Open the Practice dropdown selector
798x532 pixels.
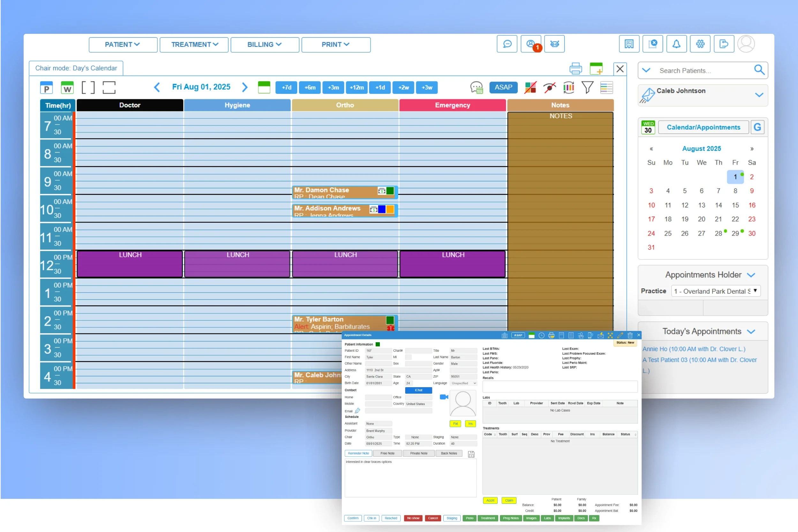[x=716, y=291]
